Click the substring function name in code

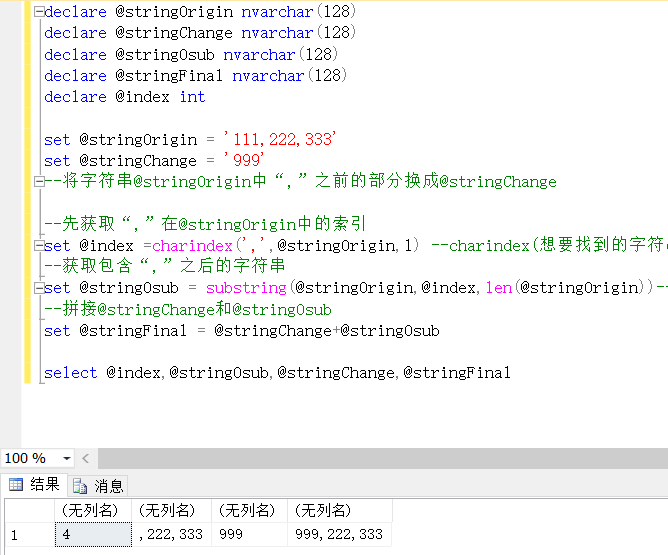[246, 288]
